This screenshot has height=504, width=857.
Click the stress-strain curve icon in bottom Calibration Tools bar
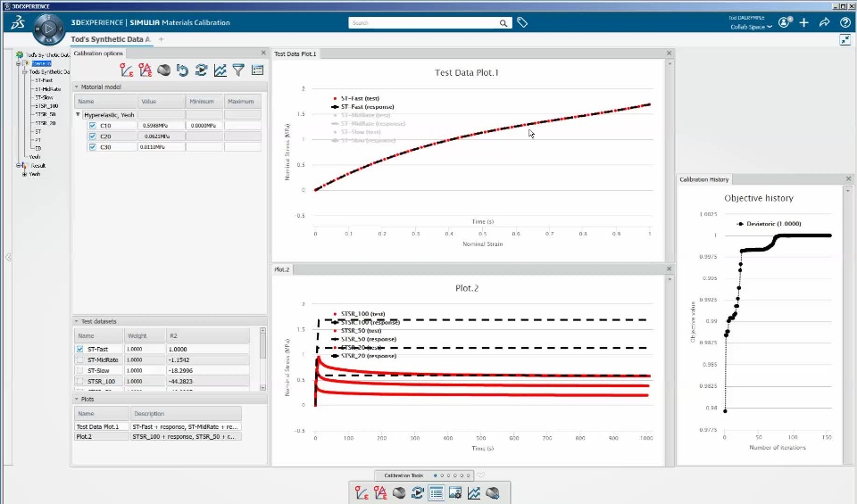coord(362,492)
